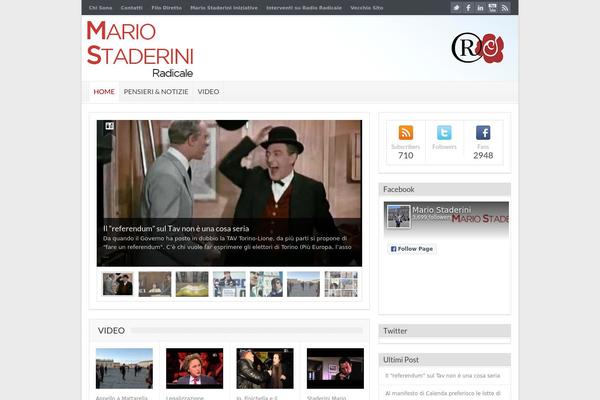Click the blue Twitter Followers icon
This screenshot has height=400, width=600.
click(x=444, y=132)
